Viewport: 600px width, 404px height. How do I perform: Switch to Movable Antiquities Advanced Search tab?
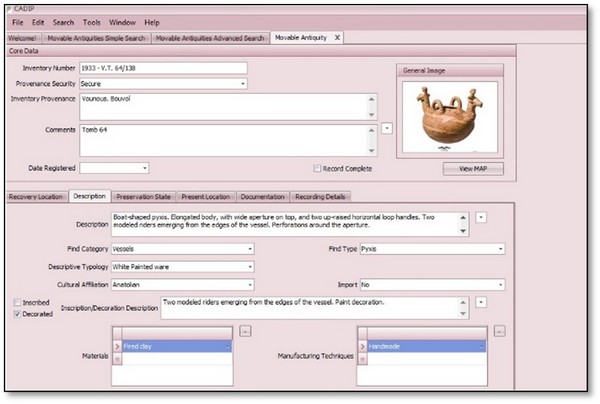pyautogui.click(x=210, y=38)
